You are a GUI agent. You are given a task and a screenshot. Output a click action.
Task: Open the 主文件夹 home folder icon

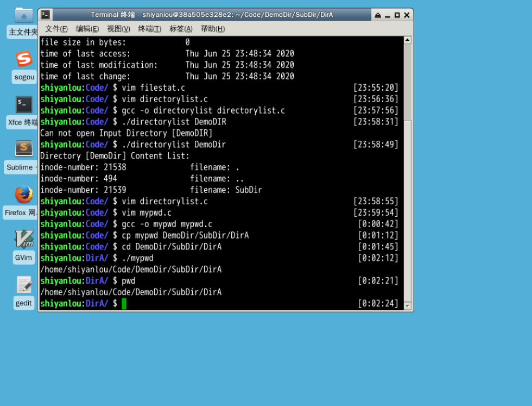coord(24,15)
